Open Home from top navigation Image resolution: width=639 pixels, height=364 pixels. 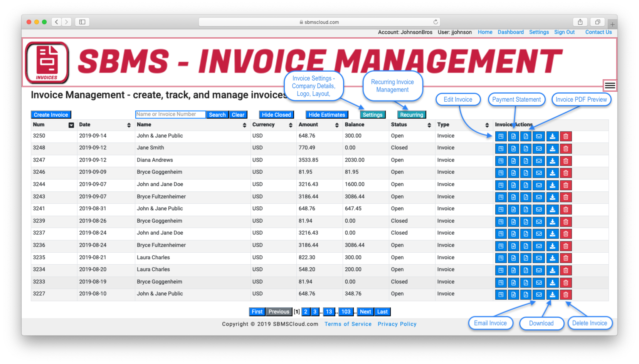click(x=485, y=32)
